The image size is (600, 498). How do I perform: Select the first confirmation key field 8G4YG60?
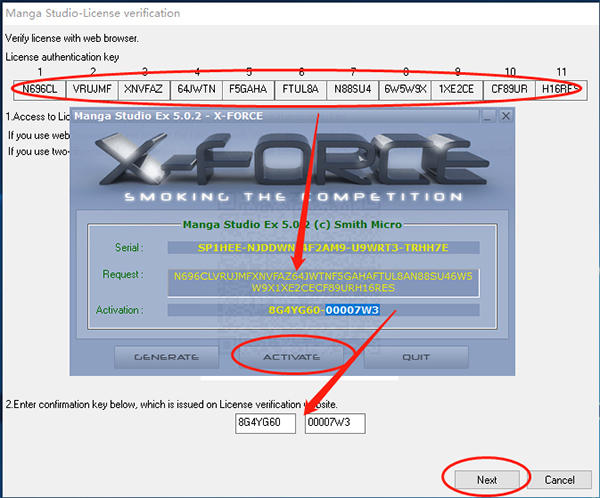click(x=266, y=424)
